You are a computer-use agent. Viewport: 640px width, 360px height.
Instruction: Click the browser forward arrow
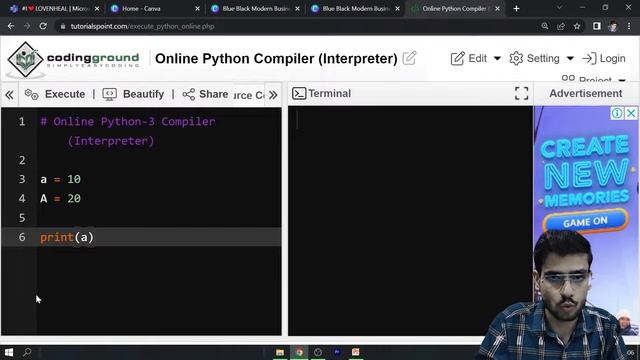click(x=27, y=26)
